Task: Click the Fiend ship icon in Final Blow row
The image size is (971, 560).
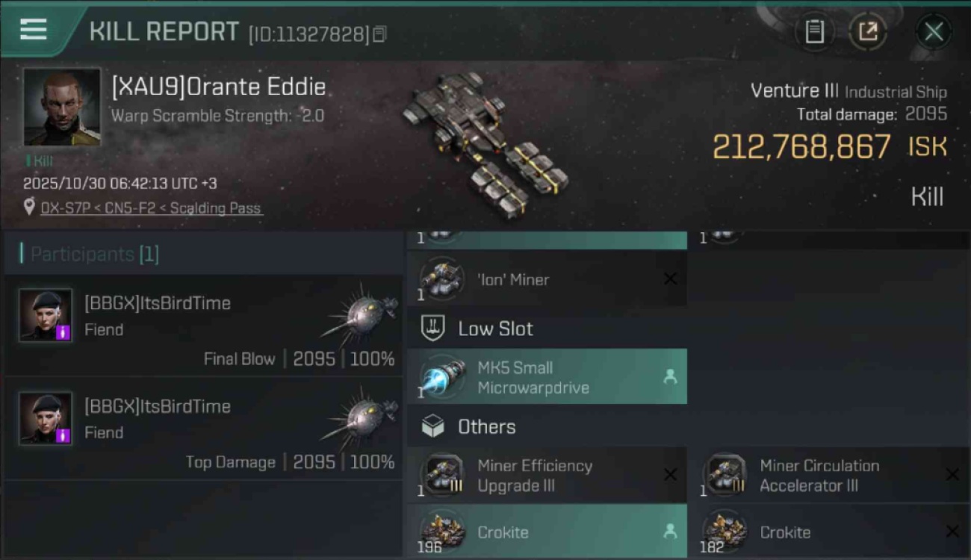Action: [x=362, y=314]
